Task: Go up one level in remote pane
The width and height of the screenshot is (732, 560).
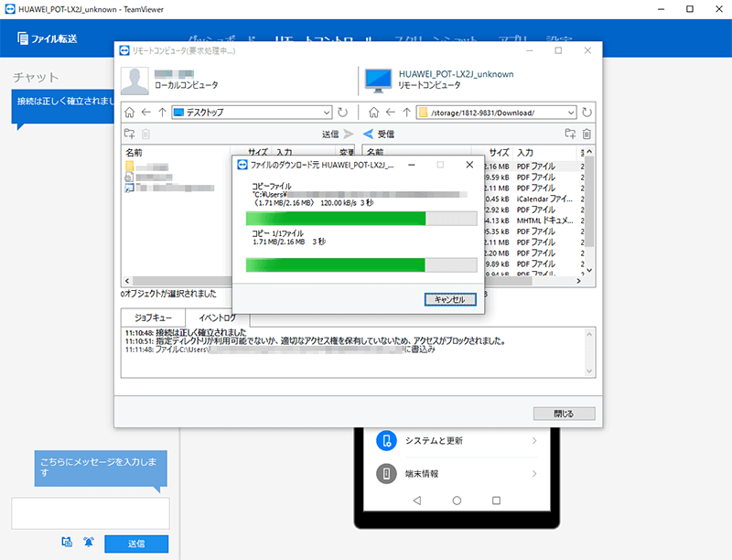Action: [406, 112]
